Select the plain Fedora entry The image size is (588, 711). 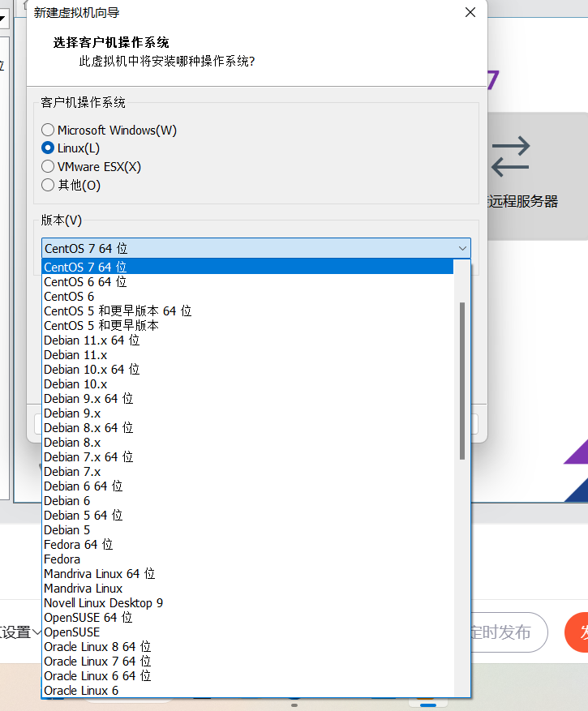[x=247, y=559]
